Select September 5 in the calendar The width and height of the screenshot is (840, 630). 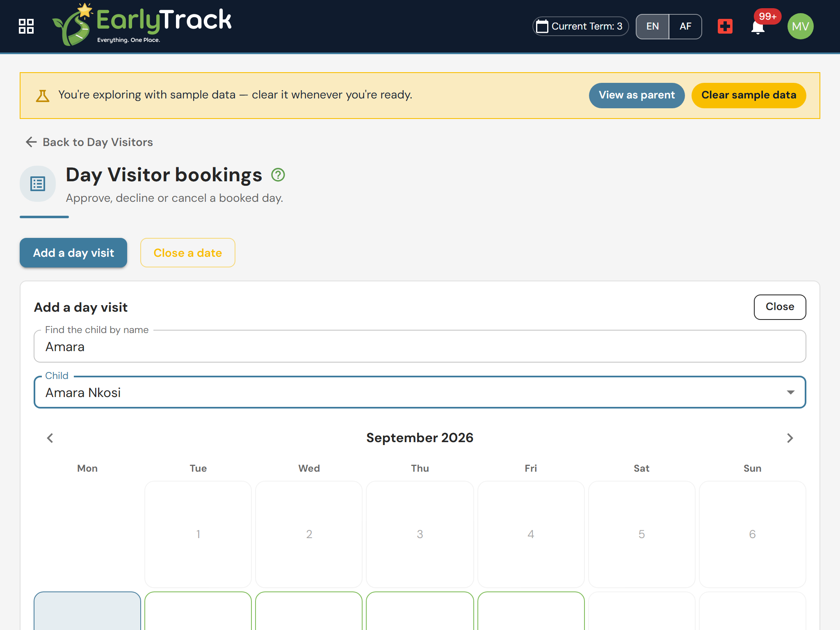[641, 534]
